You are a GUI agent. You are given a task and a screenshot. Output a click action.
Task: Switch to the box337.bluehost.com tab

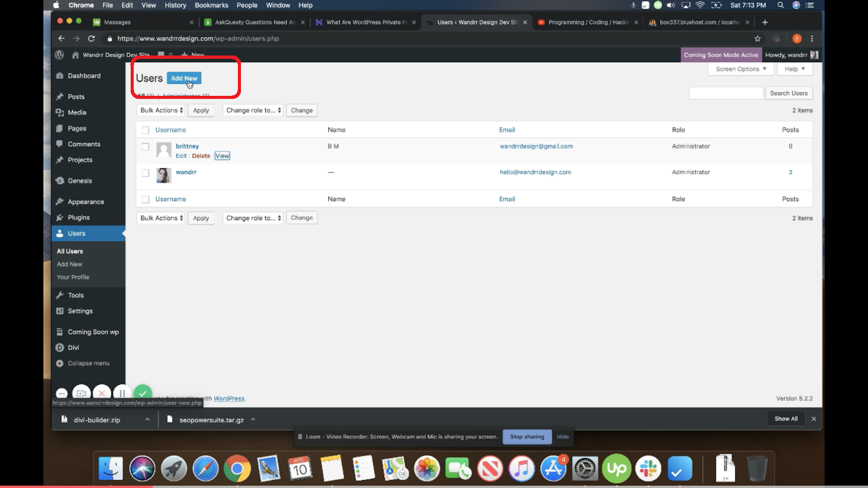click(x=697, y=22)
